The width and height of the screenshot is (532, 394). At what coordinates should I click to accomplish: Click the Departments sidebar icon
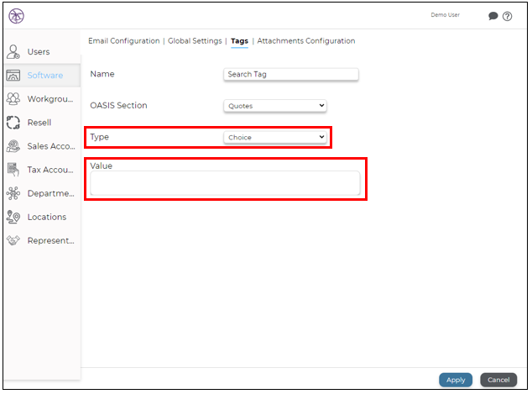pos(13,193)
